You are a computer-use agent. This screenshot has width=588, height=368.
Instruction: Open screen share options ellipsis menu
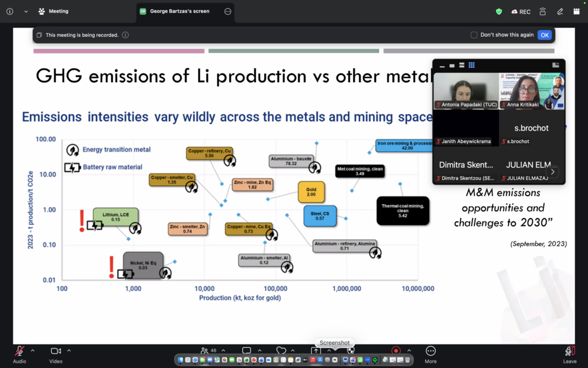click(227, 11)
